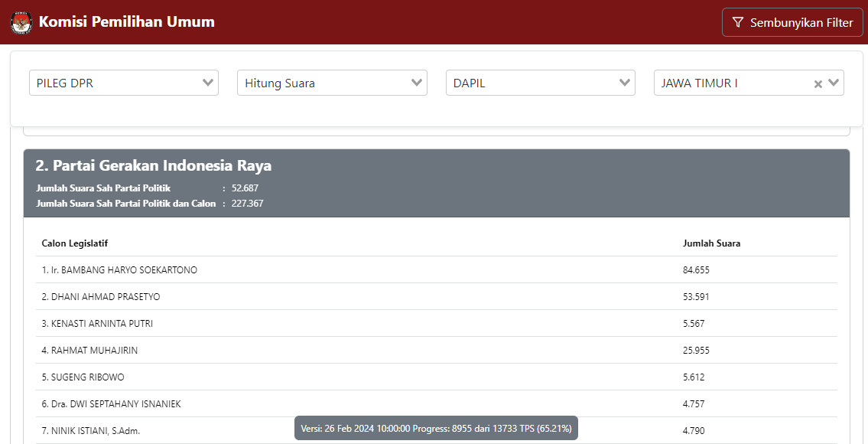Clear the JAWA TIMUR I selection
This screenshot has height=444, width=868.
(818, 84)
